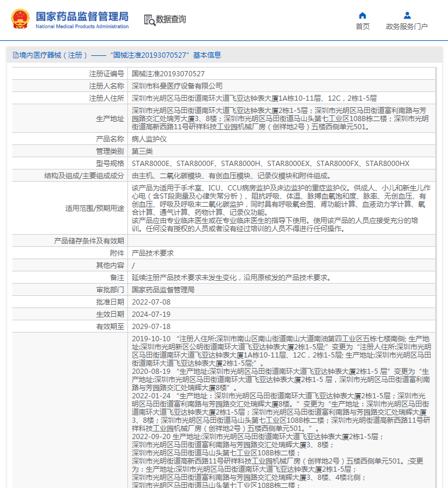
Task: Select 管理类别 label
Action: 110,151
